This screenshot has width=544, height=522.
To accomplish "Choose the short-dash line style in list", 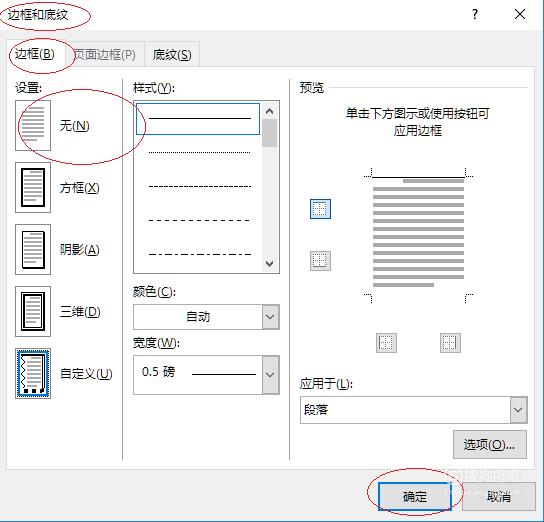I will point(199,186).
